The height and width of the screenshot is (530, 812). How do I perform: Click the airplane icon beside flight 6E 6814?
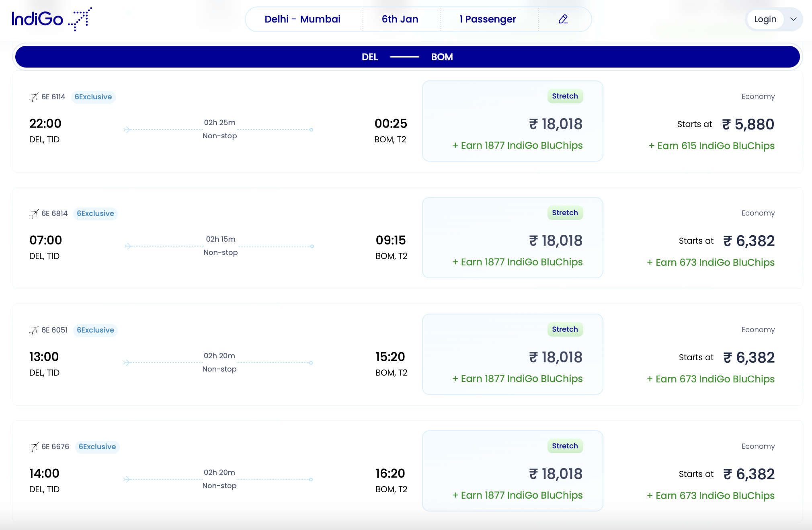[x=35, y=214]
